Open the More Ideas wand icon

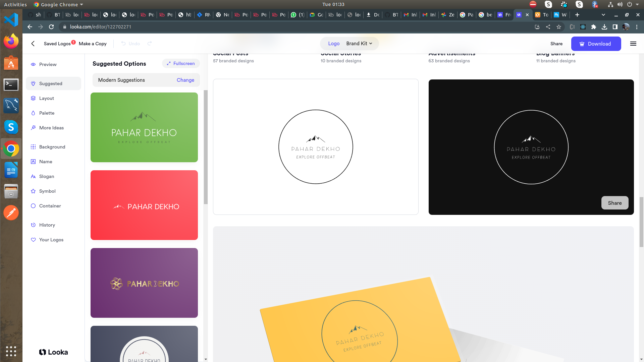coord(33,128)
